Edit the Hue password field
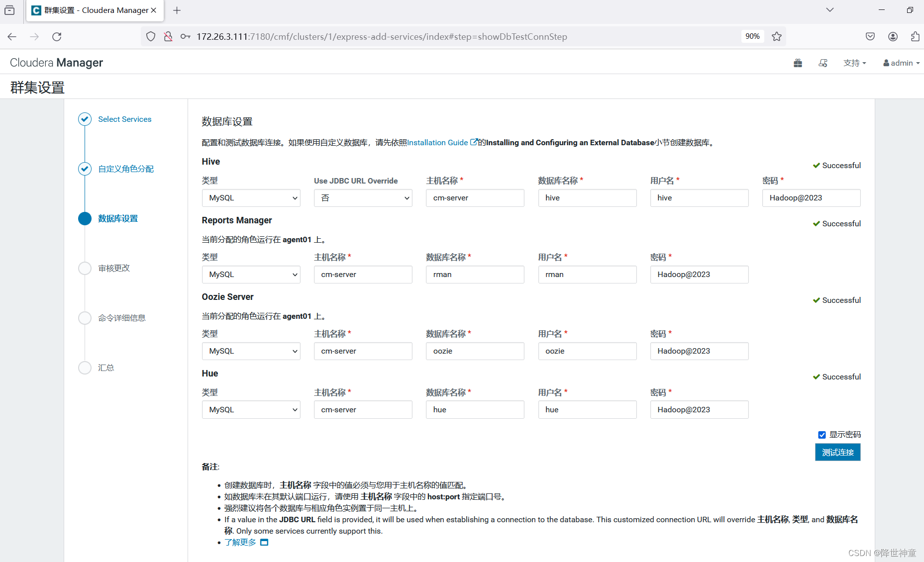 700,410
